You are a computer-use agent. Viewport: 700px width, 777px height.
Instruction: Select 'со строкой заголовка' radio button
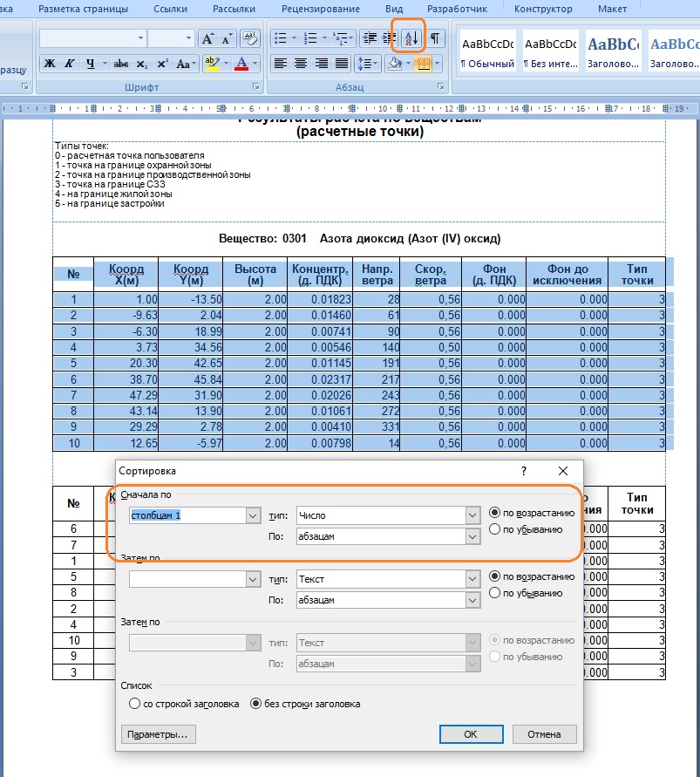[x=134, y=704]
